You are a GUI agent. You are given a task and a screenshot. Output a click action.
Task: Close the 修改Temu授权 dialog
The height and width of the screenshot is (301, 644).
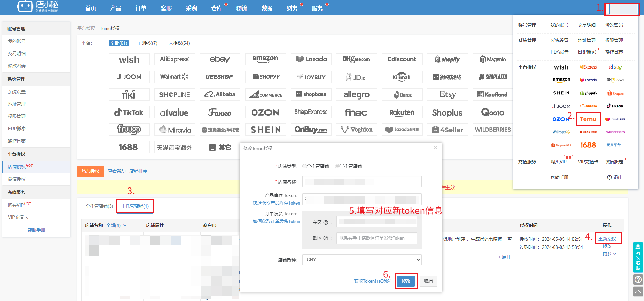tap(435, 148)
